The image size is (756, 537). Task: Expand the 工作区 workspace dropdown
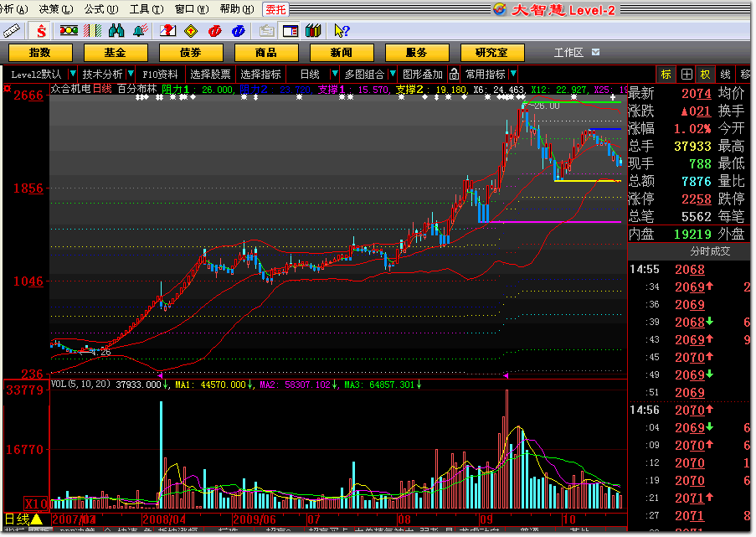595,52
